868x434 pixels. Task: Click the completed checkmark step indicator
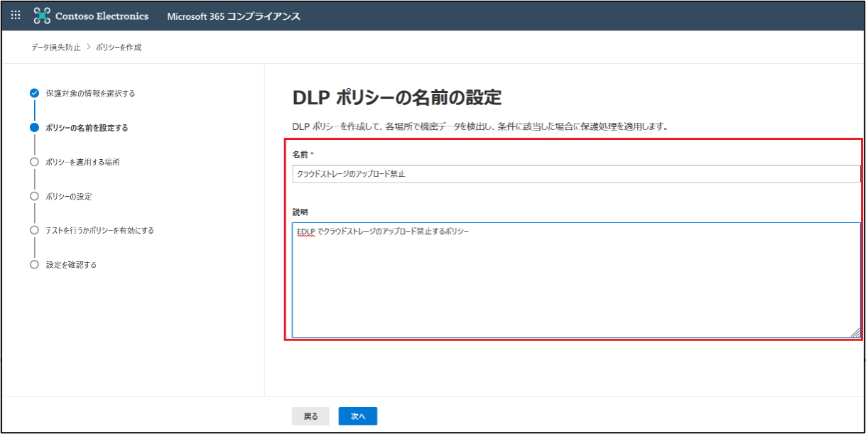pos(34,93)
